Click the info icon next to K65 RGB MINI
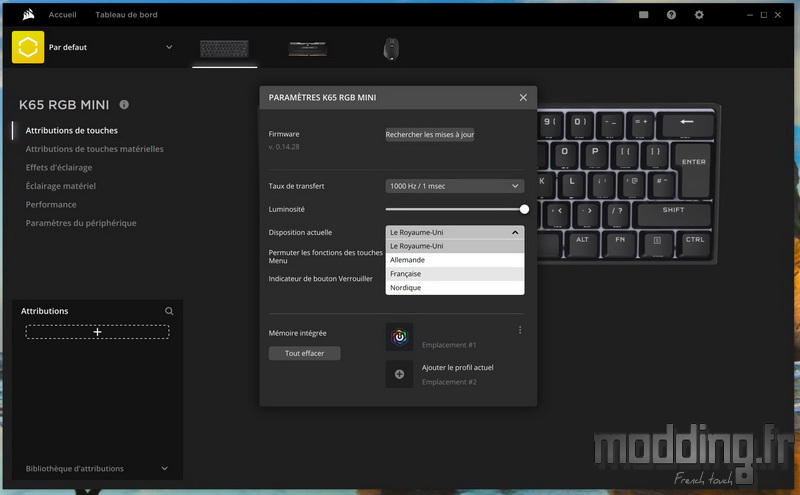Image resolution: width=800 pixels, height=495 pixels. (x=124, y=105)
